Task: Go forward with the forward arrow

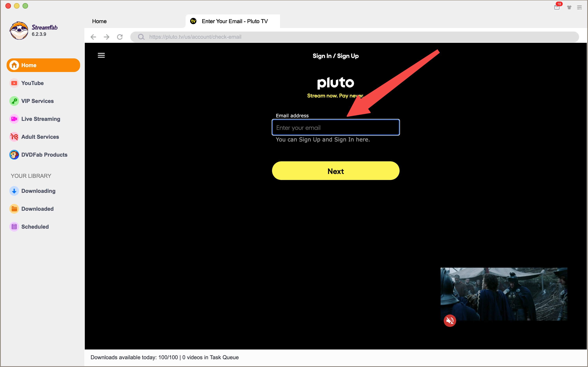Action: 106,37
